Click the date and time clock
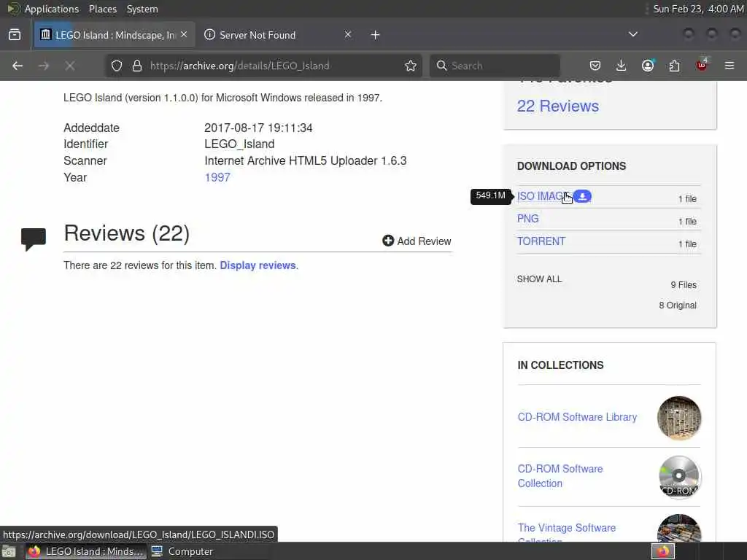This screenshot has height=560, width=747. [698, 9]
